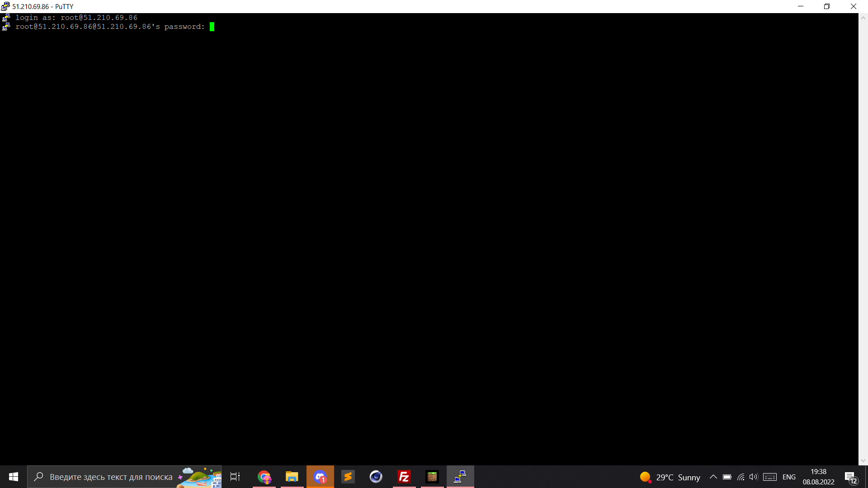Open the Minecraft block icon on the taskbar
Screen dimensions: 868x488
pyautogui.click(x=432, y=477)
